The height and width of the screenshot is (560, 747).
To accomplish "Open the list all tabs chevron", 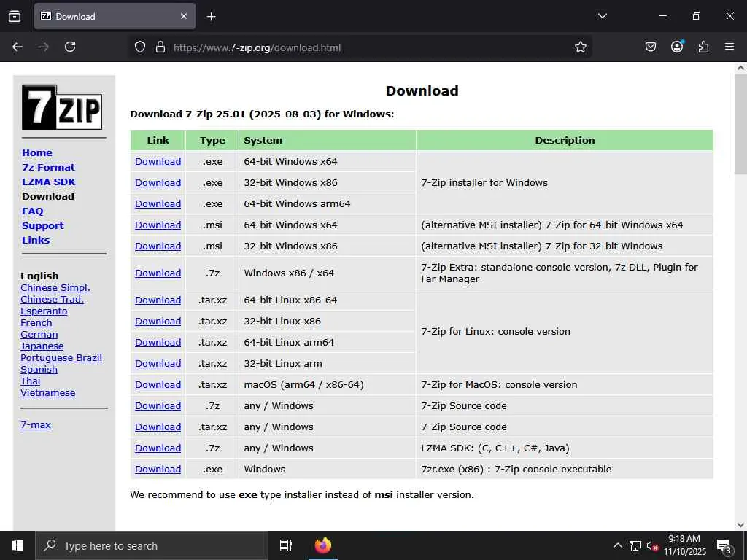I will 602,16.
